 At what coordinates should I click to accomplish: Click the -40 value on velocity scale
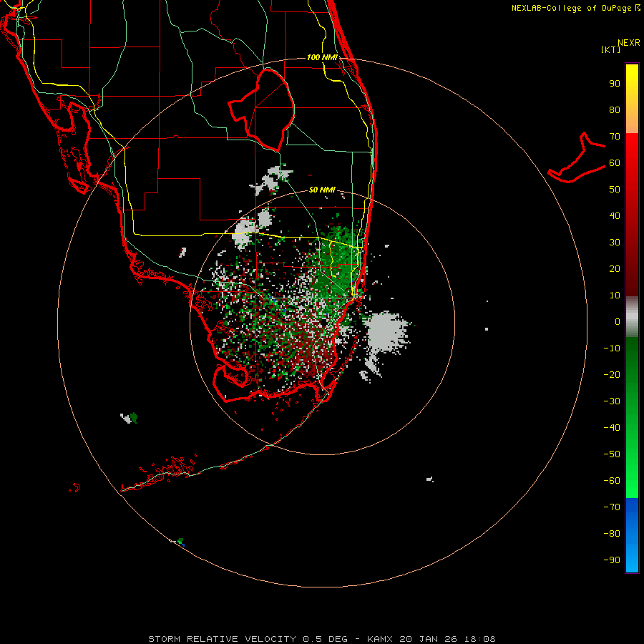(x=612, y=428)
